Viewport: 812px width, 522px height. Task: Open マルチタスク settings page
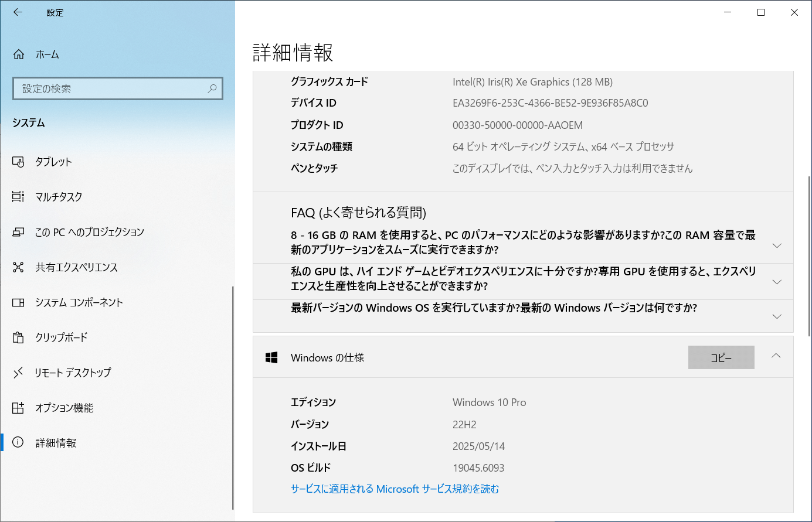coord(116,197)
